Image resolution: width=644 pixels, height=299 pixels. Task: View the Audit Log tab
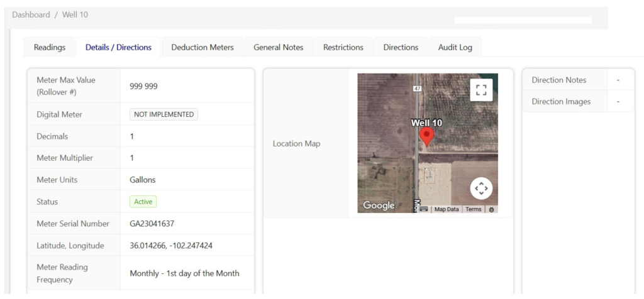tap(455, 47)
